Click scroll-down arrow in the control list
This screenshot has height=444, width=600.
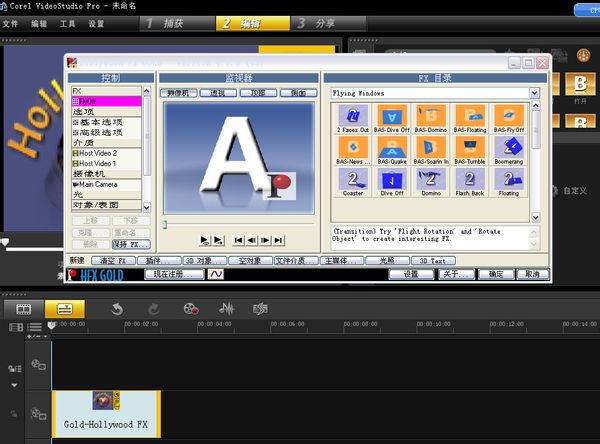[x=147, y=207]
